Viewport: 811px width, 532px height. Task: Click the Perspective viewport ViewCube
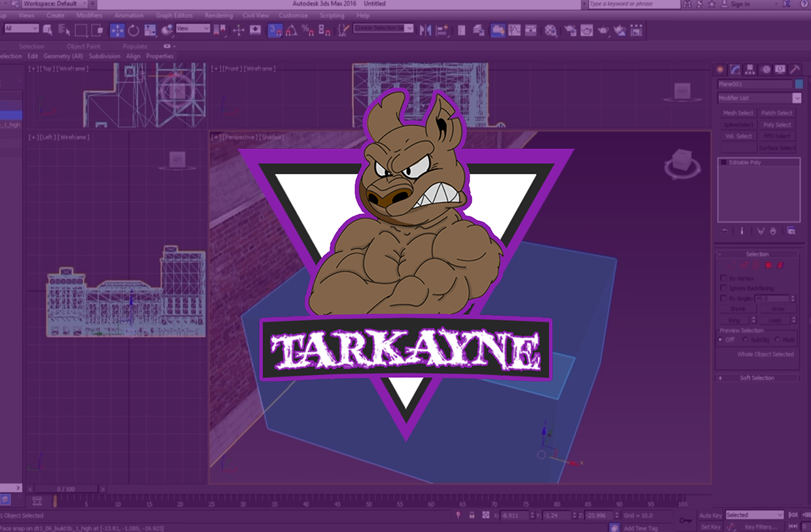pyautogui.click(x=682, y=164)
